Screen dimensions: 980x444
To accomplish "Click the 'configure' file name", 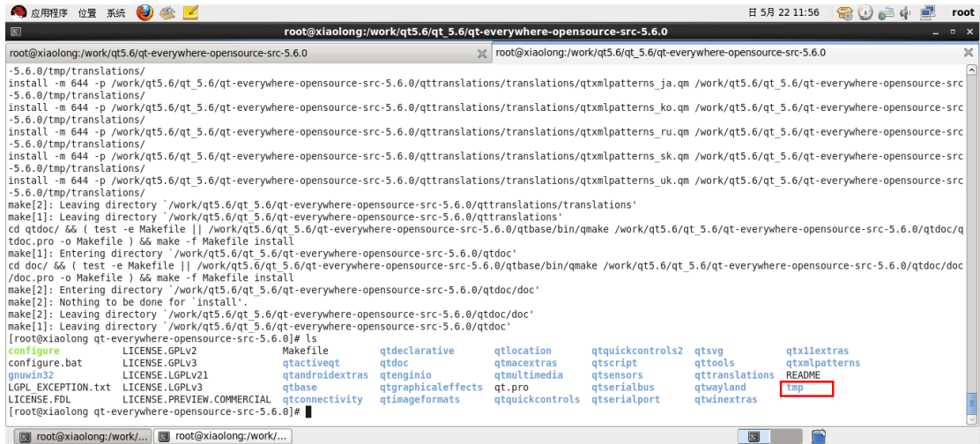I will (x=33, y=351).
